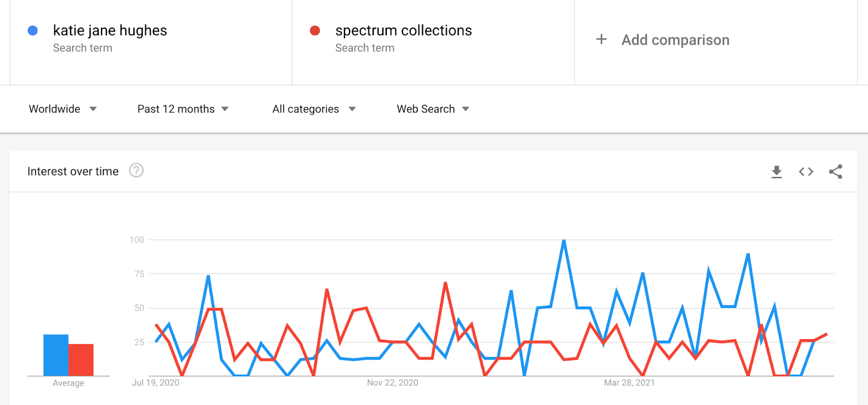This screenshot has width=868, height=405.
Task: Open help icon beside Interest over time
Action: tap(136, 170)
